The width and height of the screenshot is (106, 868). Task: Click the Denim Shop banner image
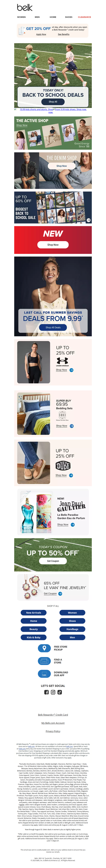pyautogui.click(x=53, y=170)
